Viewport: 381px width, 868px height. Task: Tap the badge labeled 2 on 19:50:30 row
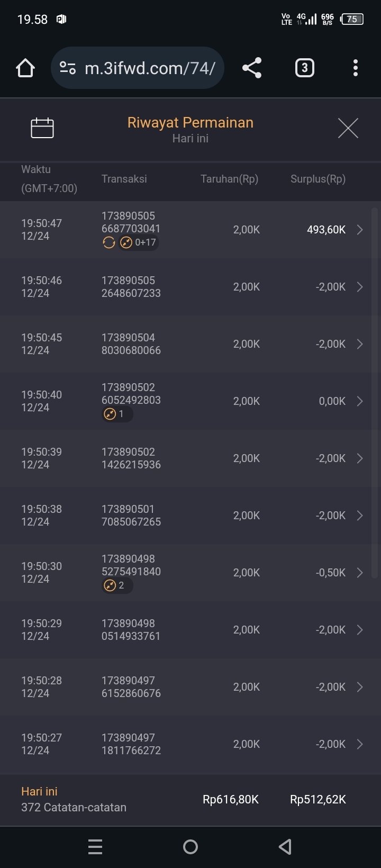117,585
